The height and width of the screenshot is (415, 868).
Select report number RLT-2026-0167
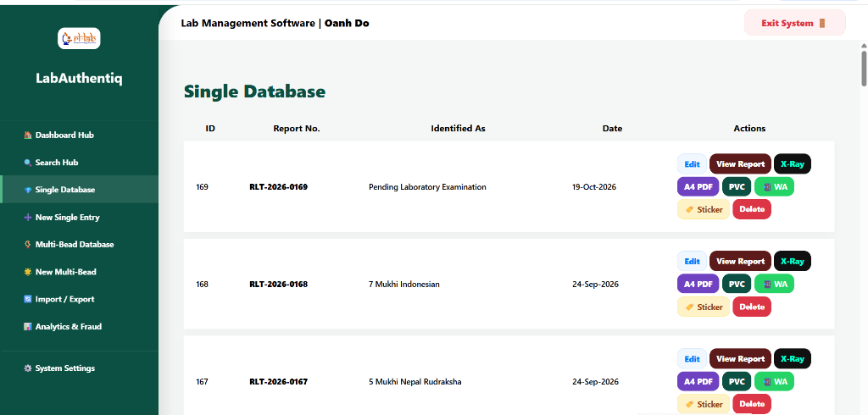[278, 382]
